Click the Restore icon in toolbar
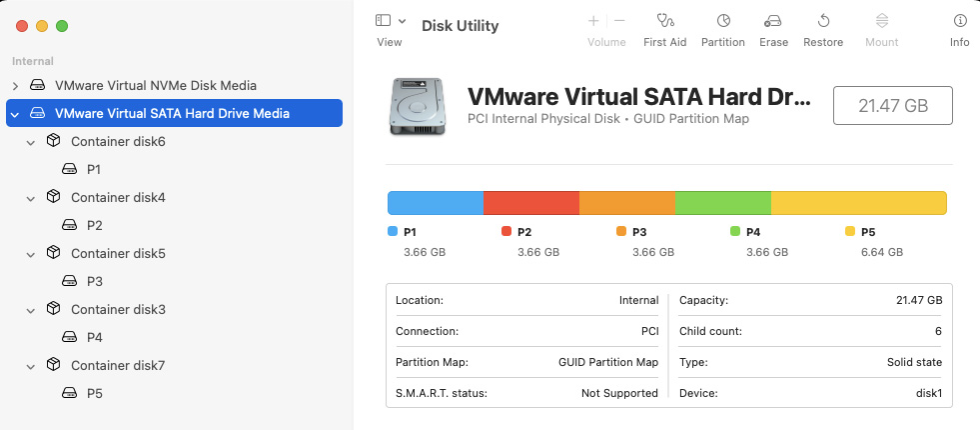The image size is (980, 430). (x=823, y=21)
